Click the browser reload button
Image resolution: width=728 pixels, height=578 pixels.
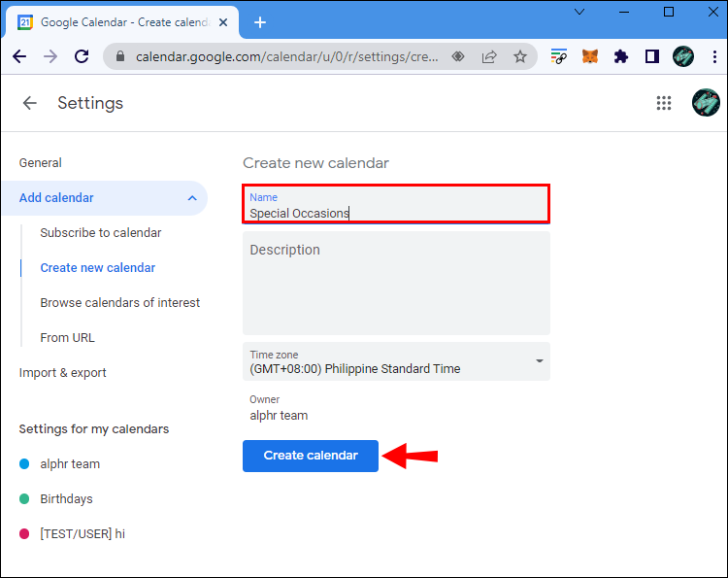coord(82,56)
